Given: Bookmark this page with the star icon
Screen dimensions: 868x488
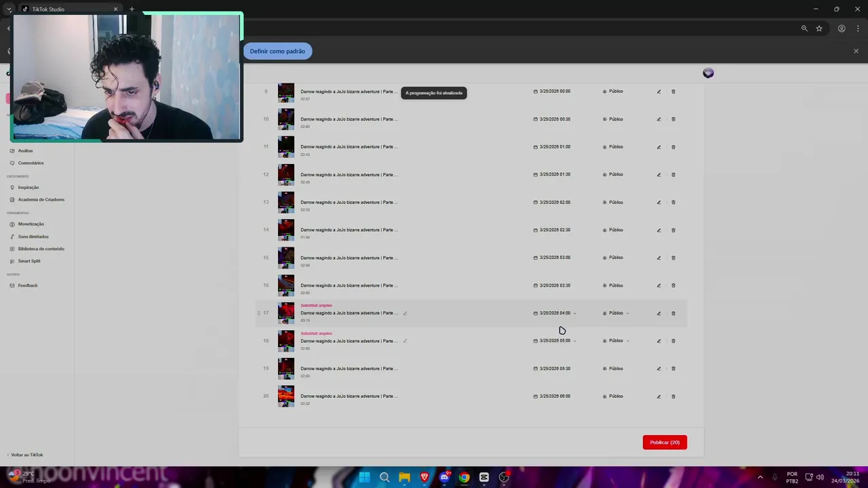Looking at the screenshot, I should 819,28.
